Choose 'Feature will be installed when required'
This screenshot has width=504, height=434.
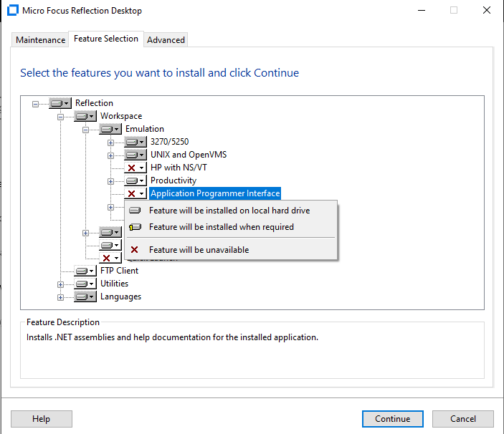tap(221, 227)
